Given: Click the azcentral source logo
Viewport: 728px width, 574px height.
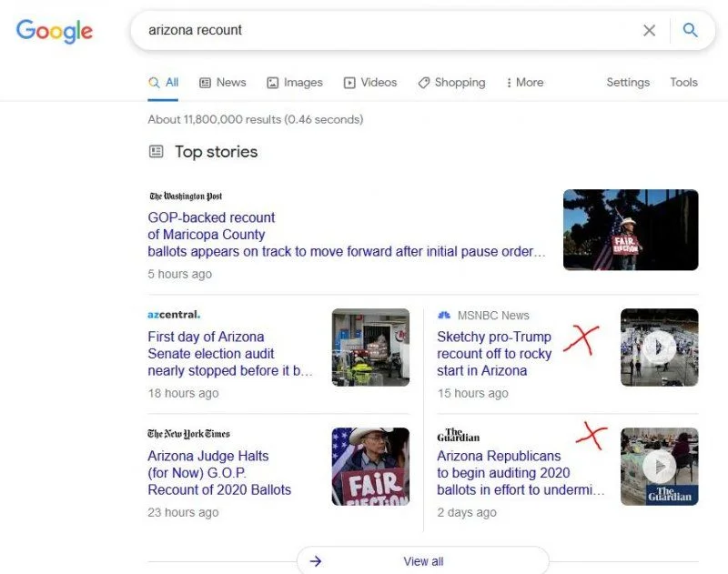Looking at the screenshot, I should click(x=174, y=315).
